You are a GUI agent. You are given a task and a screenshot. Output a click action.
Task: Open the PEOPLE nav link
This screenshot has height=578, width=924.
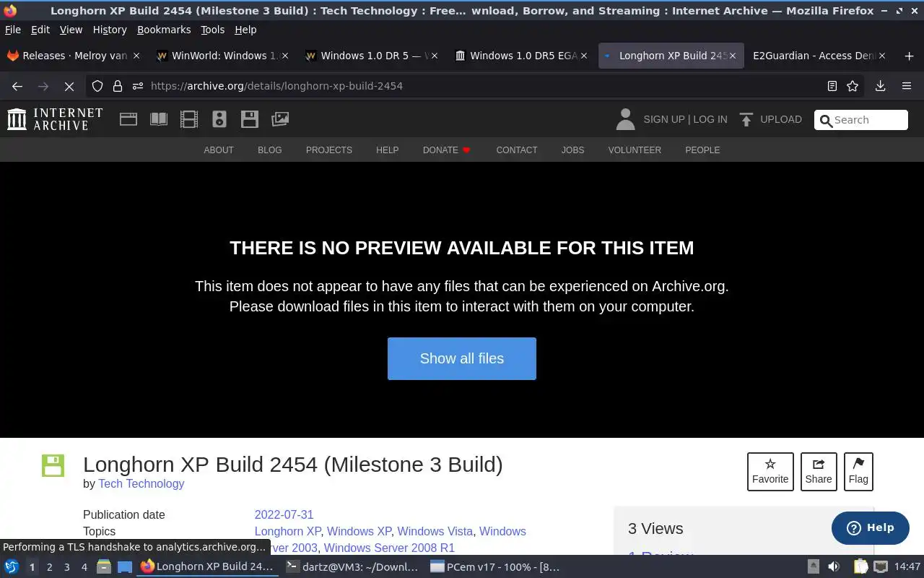pyautogui.click(x=702, y=150)
